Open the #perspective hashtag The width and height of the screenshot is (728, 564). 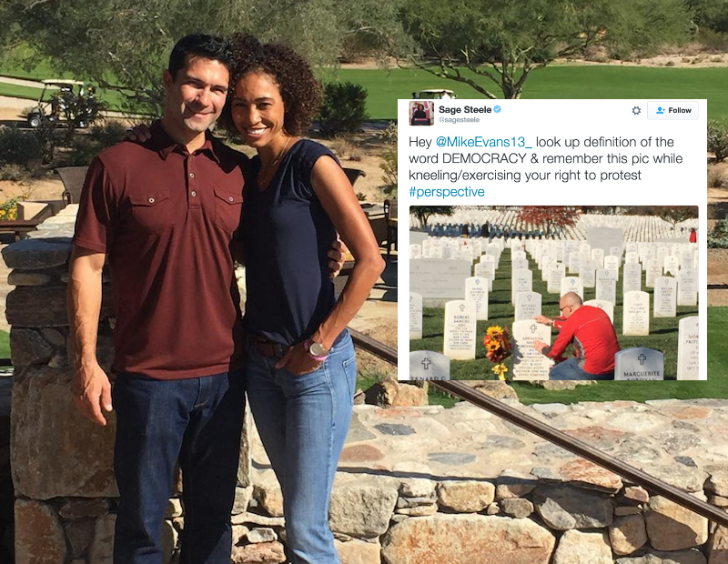(447, 192)
